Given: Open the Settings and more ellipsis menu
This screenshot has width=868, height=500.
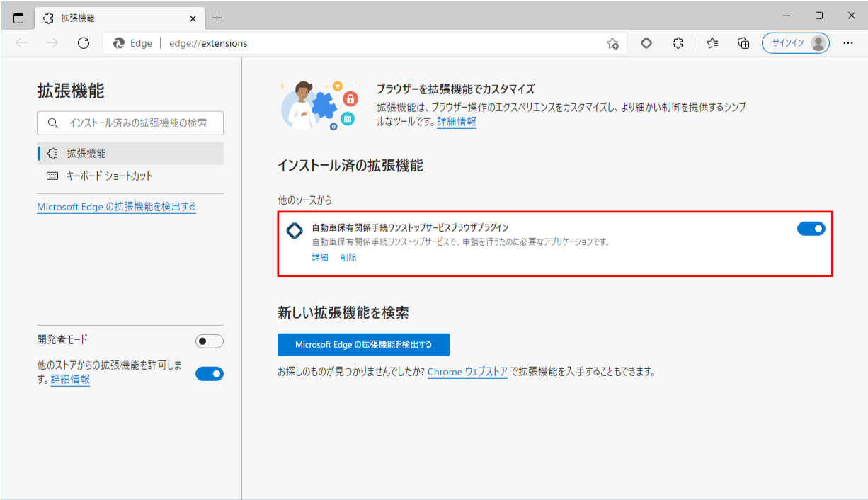Looking at the screenshot, I should (848, 43).
